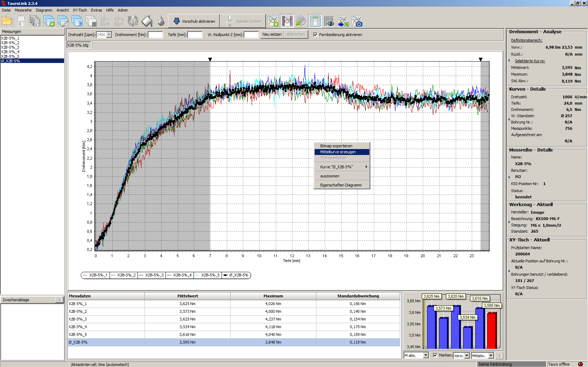This screenshot has height=367, width=588.
Task: Open the XY-Tisch menu
Action: pyautogui.click(x=80, y=10)
